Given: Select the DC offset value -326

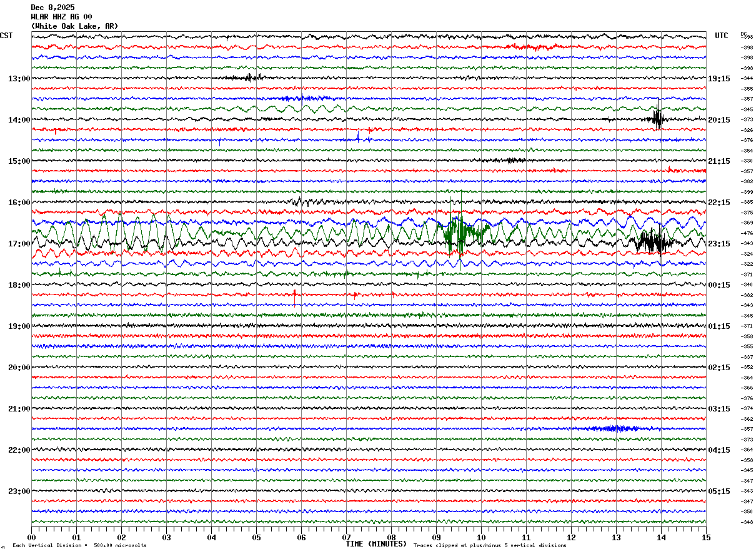Looking at the screenshot, I should tap(747, 130).
